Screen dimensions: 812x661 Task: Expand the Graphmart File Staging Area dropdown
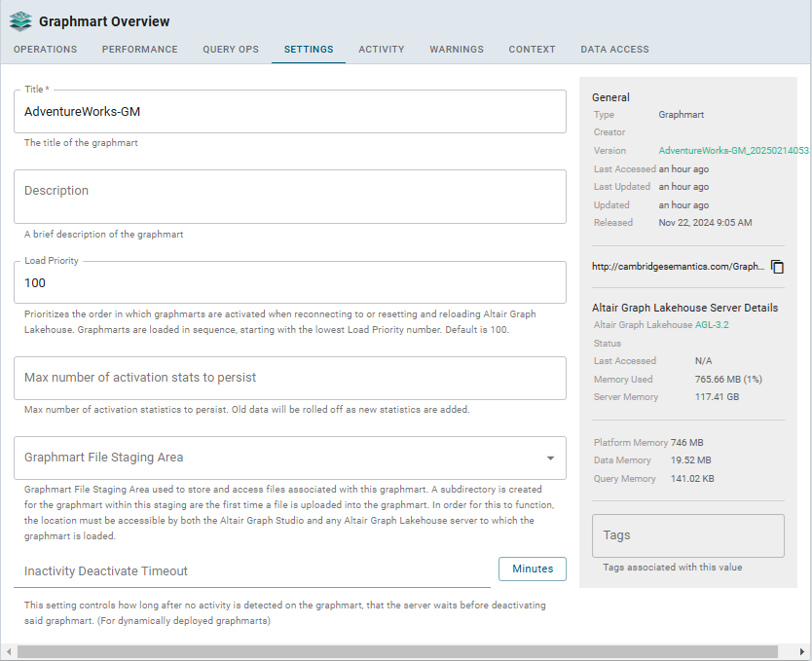[550, 458]
